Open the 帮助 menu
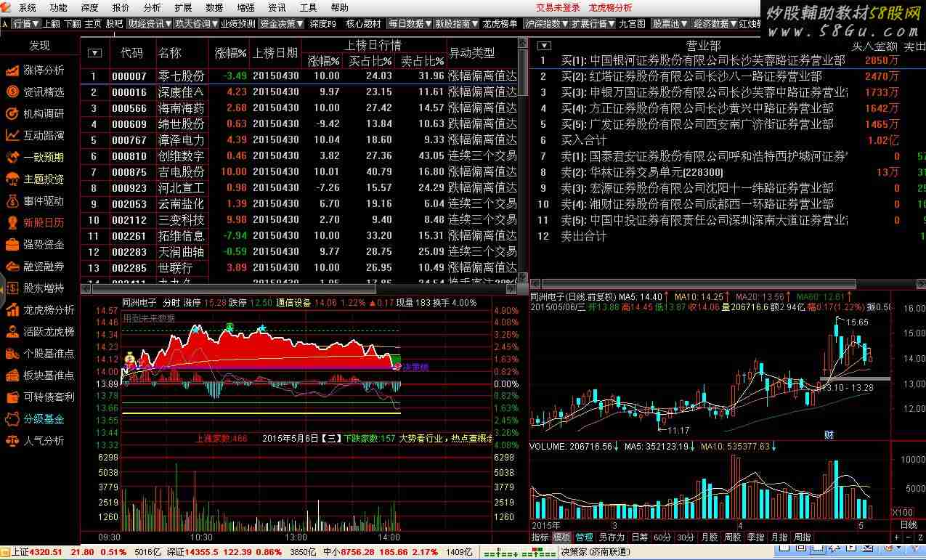 click(339, 8)
